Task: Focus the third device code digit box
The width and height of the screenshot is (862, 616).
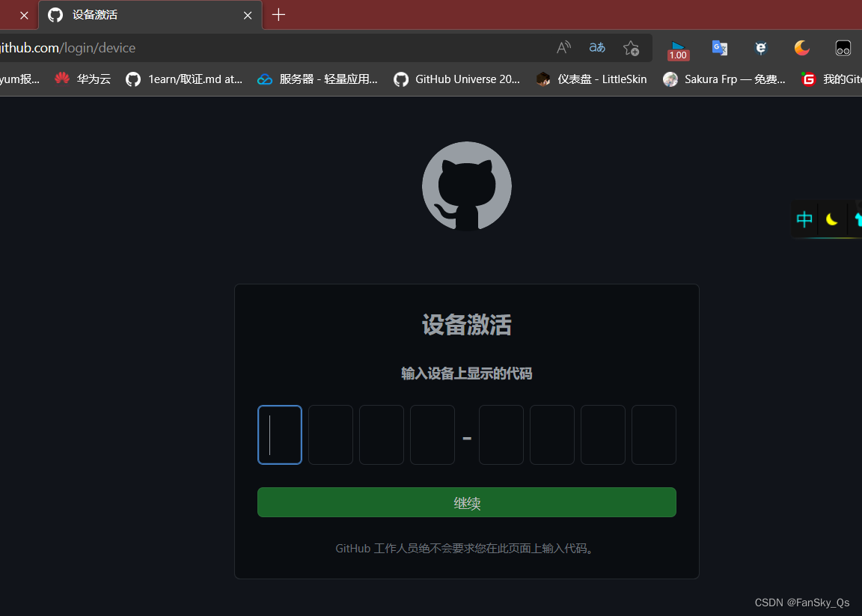Action: [382, 435]
